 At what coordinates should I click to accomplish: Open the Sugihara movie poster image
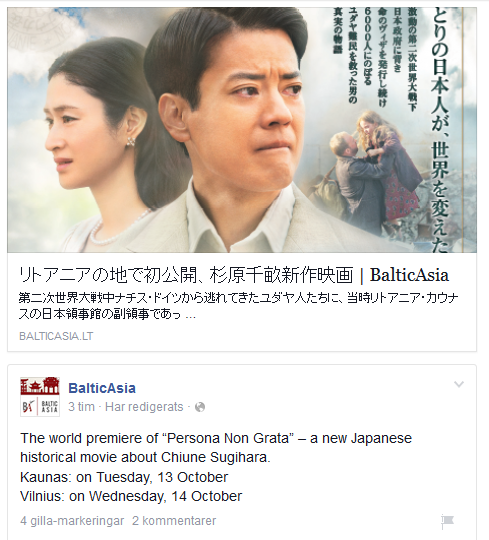tap(242, 130)
